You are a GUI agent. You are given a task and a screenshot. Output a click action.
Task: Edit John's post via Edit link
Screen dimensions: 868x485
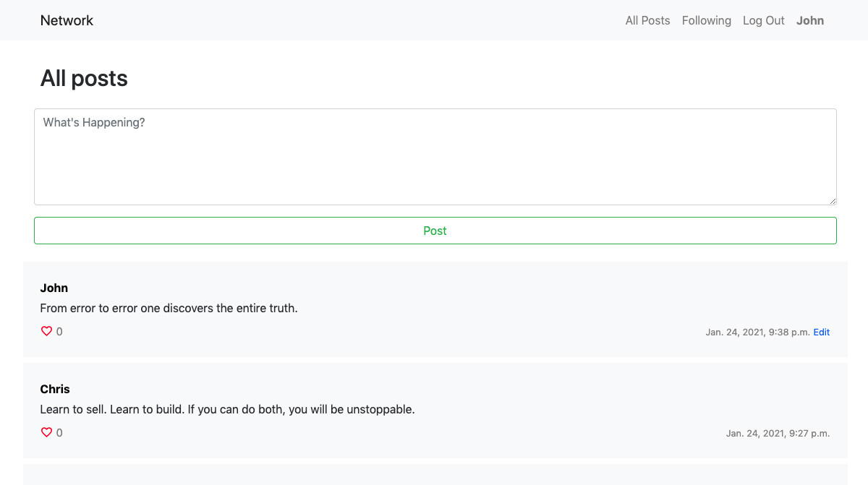point(821,332)
